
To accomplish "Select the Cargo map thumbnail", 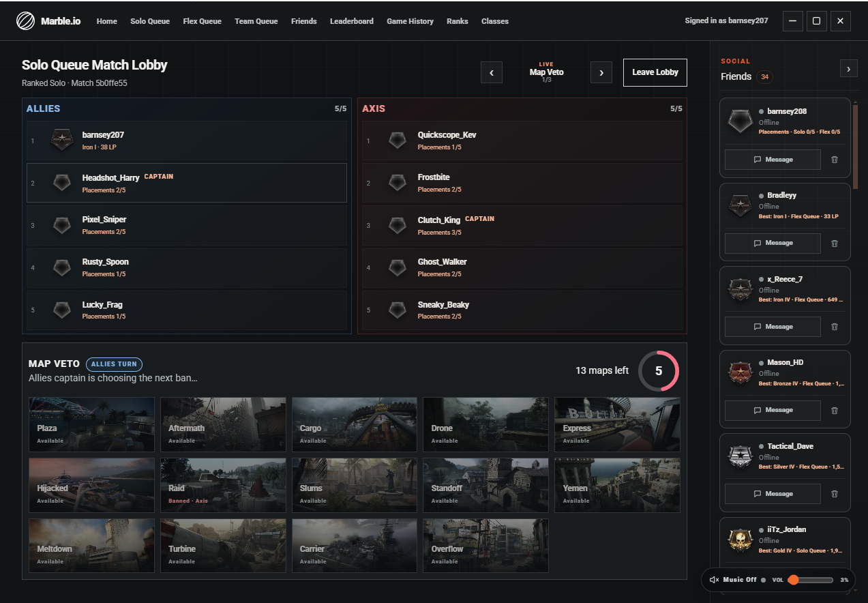I will tap(355, 424).
